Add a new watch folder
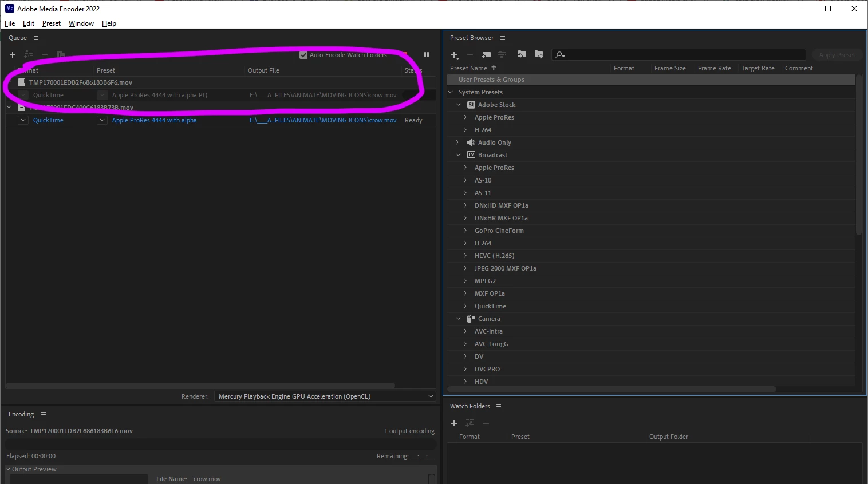 pyautogui.click(x=454, y=423)
